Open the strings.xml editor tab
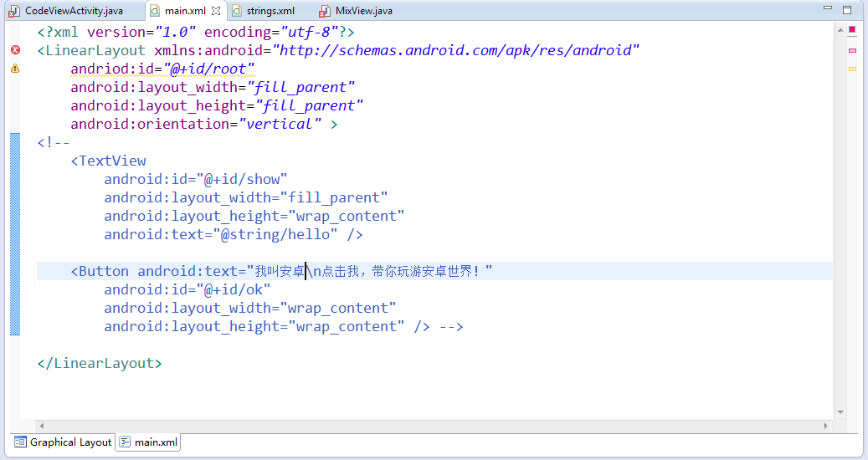 tap(270, 11)
